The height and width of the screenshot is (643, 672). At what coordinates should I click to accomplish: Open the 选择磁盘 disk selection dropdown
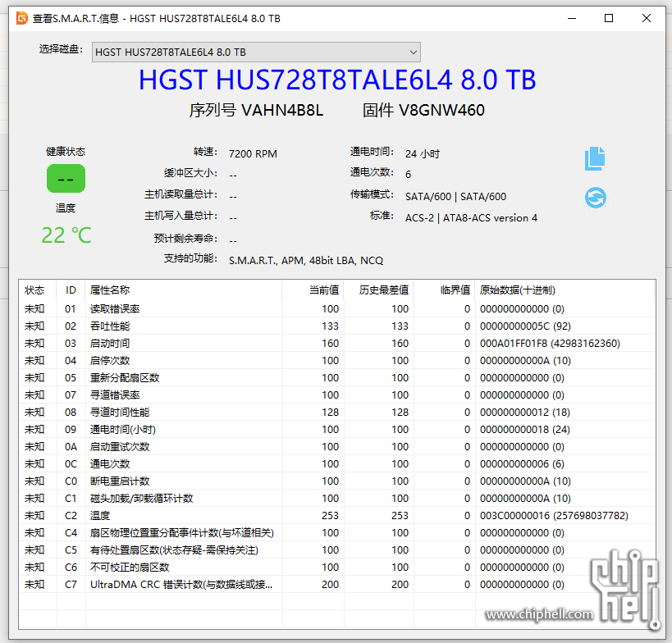click(256, 52)
